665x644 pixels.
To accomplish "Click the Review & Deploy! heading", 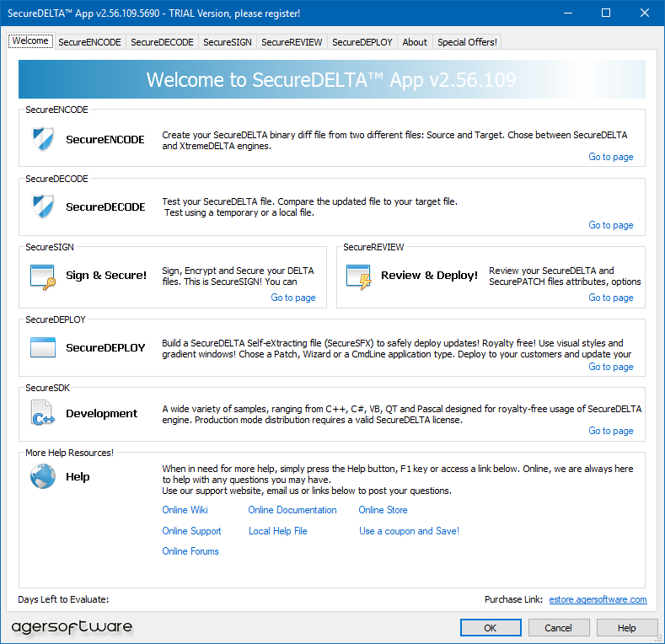I will (x=429, y=276).
